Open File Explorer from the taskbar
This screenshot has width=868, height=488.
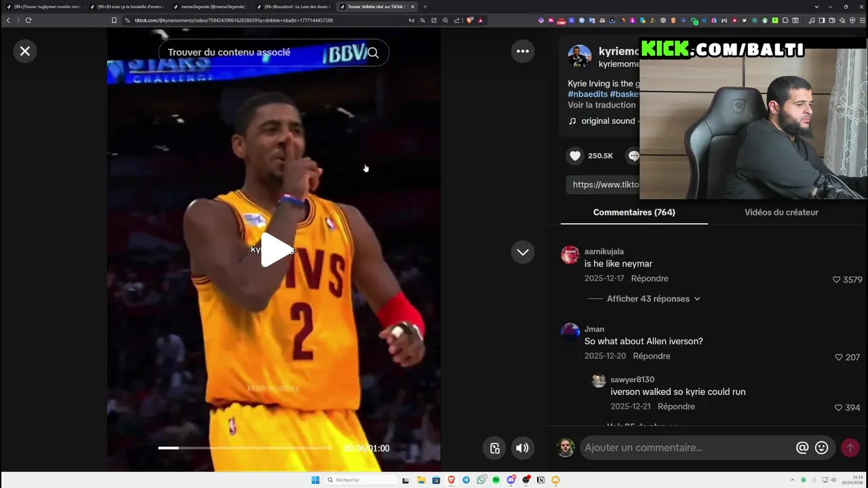(421, 480)
